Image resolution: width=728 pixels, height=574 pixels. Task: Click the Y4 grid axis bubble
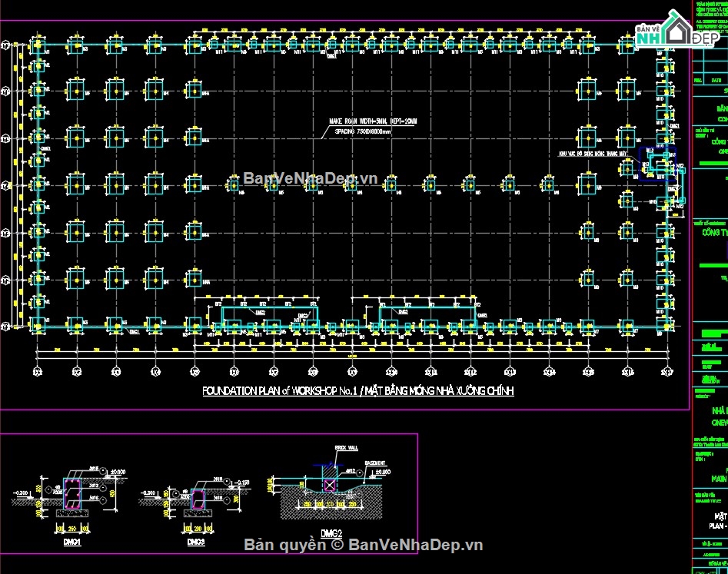pyautogui.click(x=5, y=186)
